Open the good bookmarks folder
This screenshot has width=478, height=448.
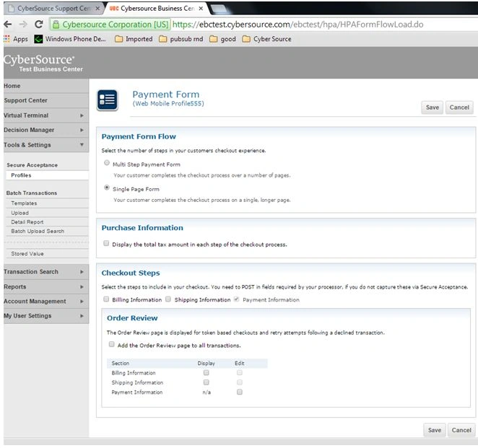tap(223, 39)
